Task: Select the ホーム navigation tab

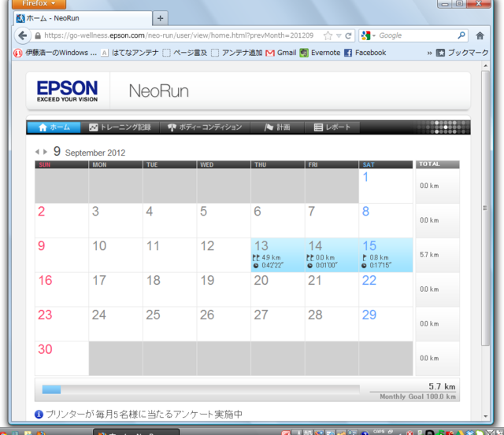Action: [54, 127]
